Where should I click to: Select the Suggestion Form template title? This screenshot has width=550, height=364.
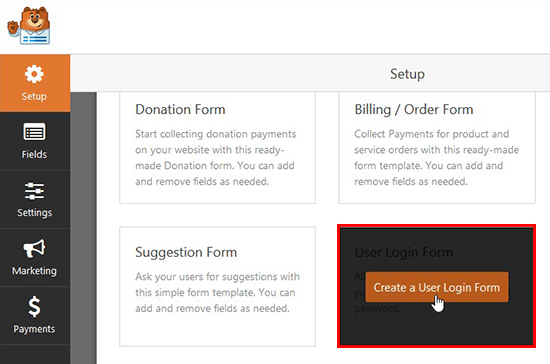(x=186, y=252)
